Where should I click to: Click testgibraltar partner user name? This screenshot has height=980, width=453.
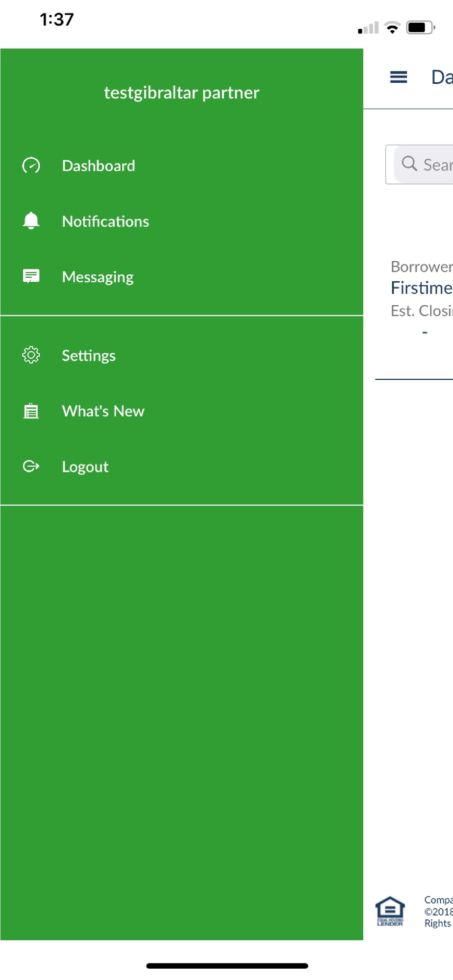(x=181, y=93)
